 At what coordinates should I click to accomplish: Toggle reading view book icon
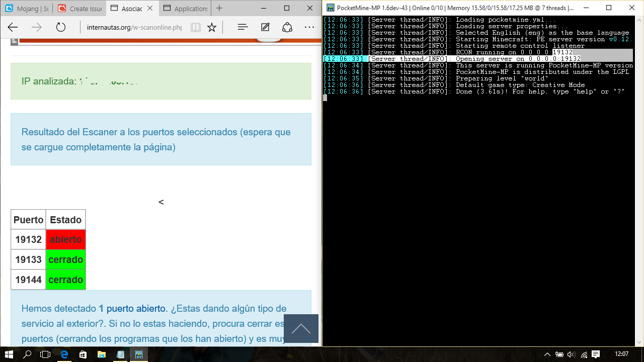(195, 28)
